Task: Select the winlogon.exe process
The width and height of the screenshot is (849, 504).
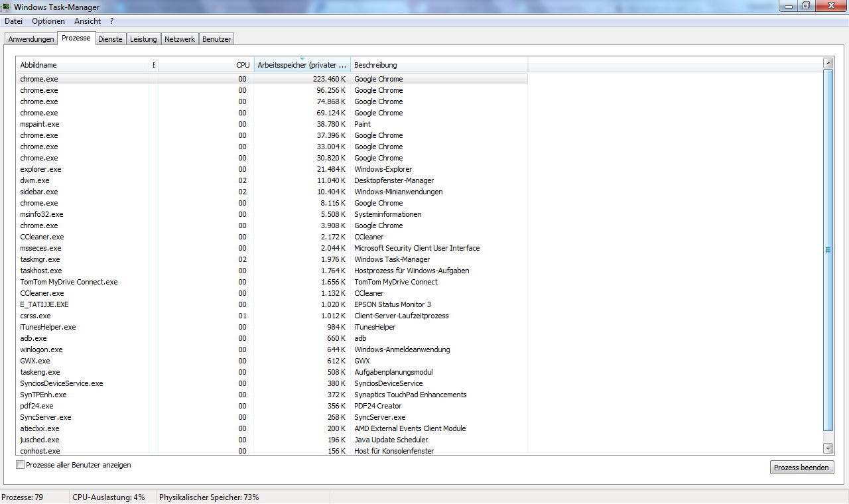Action: click(x=272, y=349)
